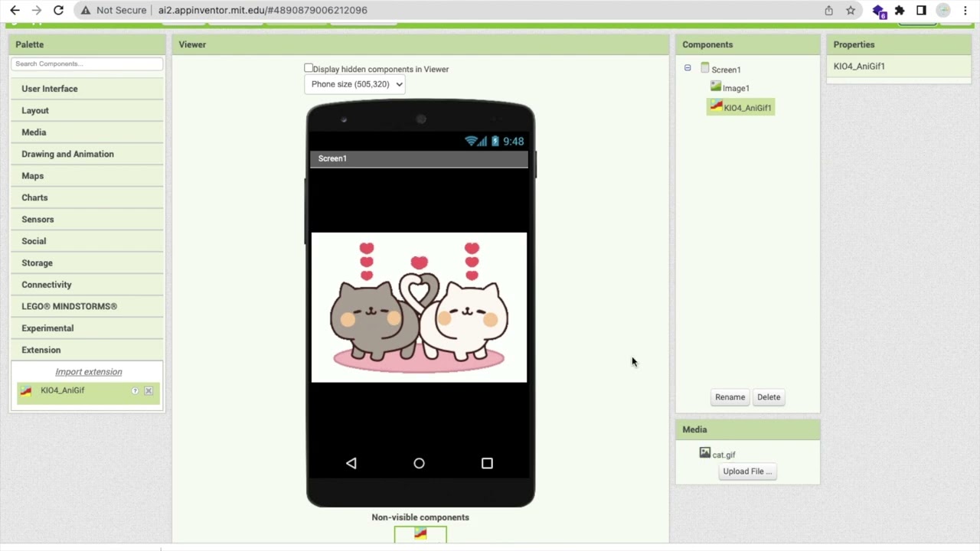Open the Chrome extensions puzzle icon
The image size is (980, 551).
pyautogui.click(x=900, y=10)
